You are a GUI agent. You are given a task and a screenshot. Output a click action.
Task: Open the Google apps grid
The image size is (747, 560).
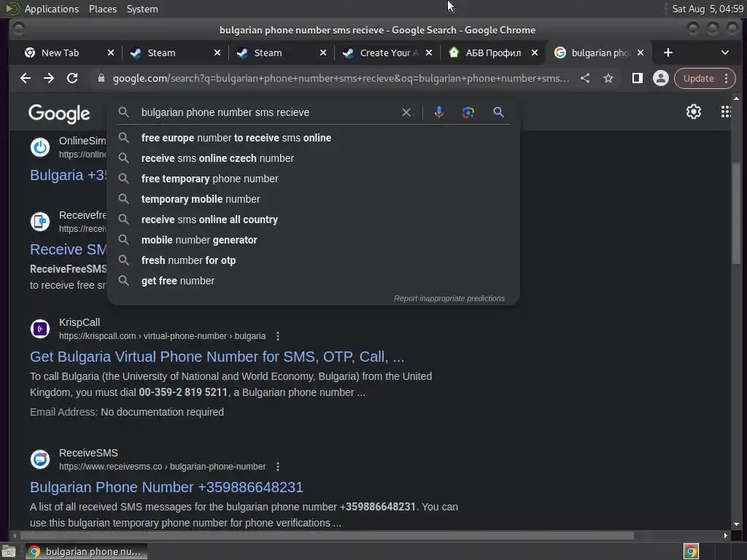point(726,112)
